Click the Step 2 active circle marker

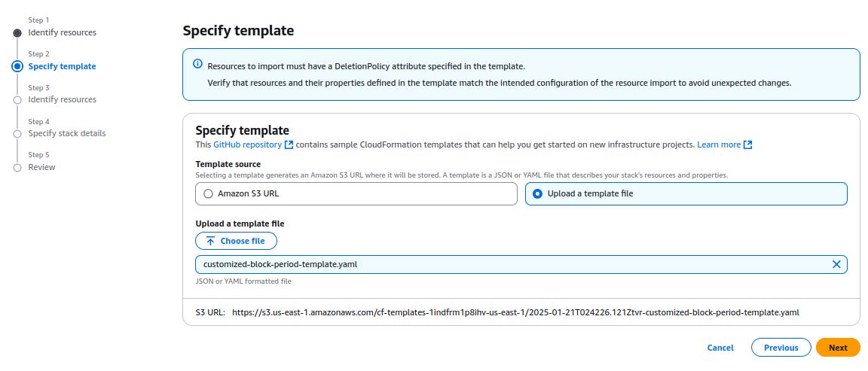coord(17,66)
